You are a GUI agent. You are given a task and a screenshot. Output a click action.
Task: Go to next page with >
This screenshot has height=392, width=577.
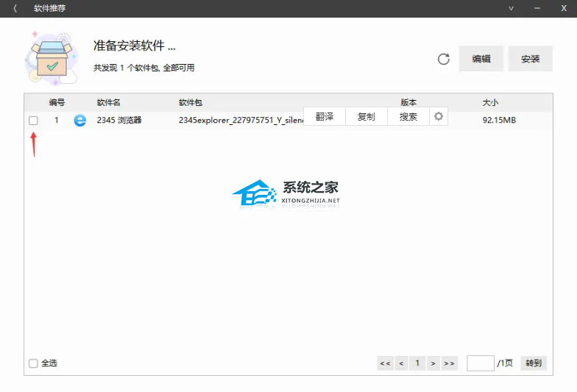click(x=433, y=363)
